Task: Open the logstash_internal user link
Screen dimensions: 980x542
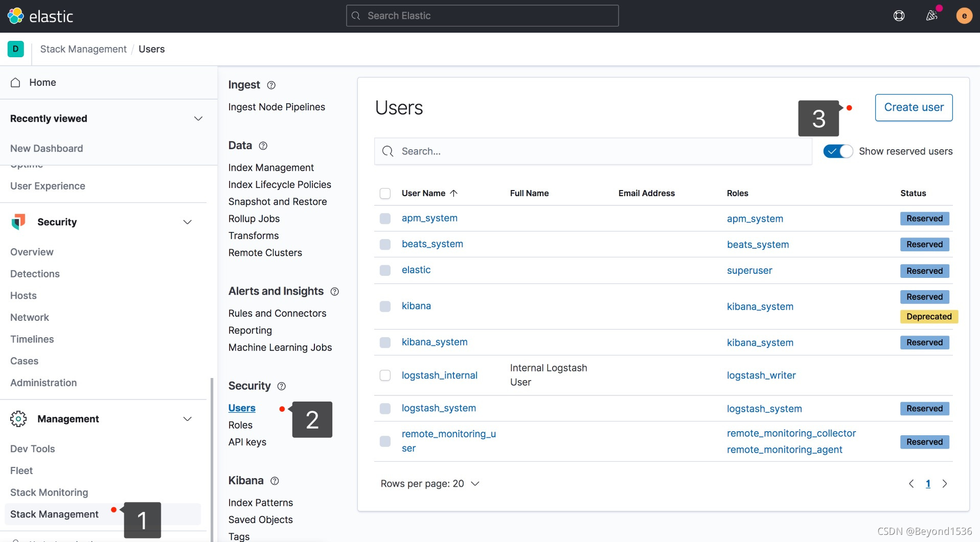Action: [439, 375]
